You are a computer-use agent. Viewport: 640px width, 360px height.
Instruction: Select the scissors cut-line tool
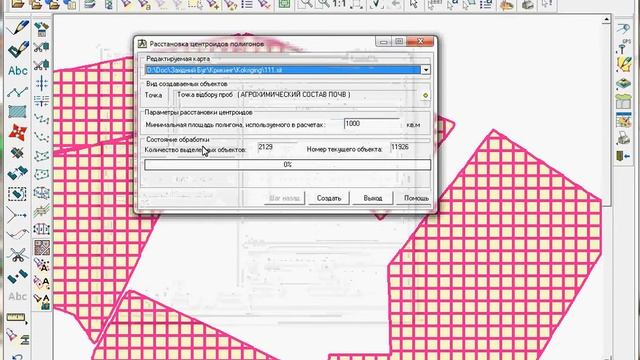tap(18, 256)
